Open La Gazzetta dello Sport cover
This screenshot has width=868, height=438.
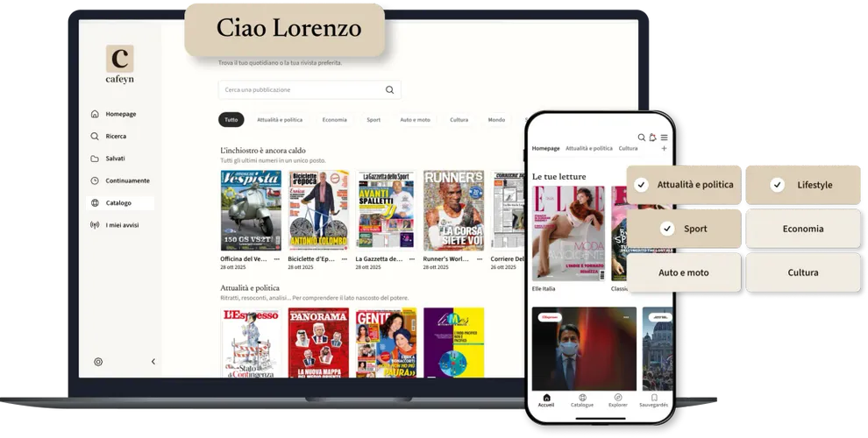click(x=386, y=210)
